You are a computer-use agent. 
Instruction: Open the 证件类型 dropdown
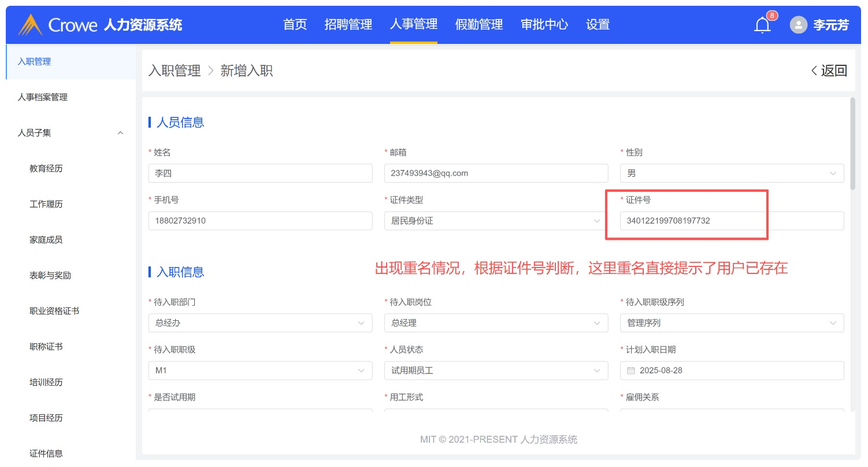pos(495,221)
